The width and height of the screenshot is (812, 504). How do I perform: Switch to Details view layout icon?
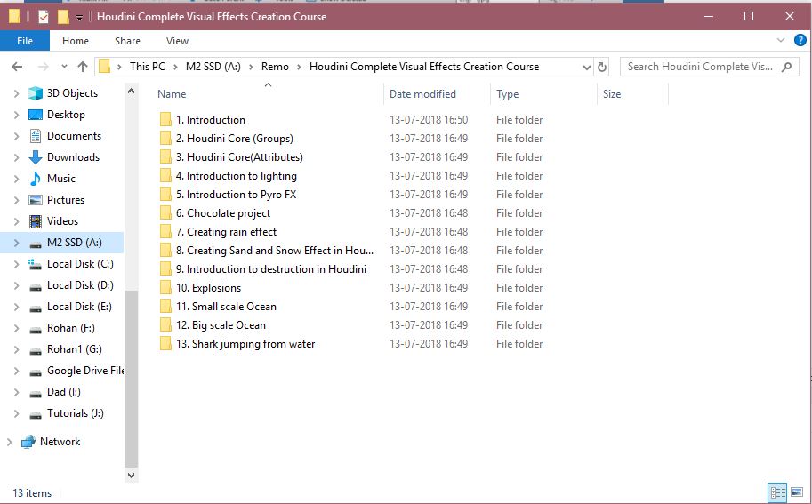(x=776, y=492)
